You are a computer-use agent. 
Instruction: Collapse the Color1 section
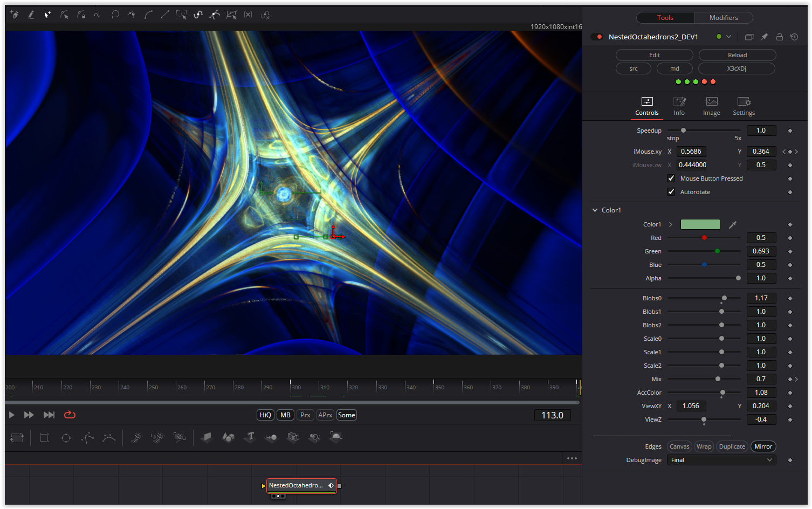pyautogui.click(x=595, y=210)
